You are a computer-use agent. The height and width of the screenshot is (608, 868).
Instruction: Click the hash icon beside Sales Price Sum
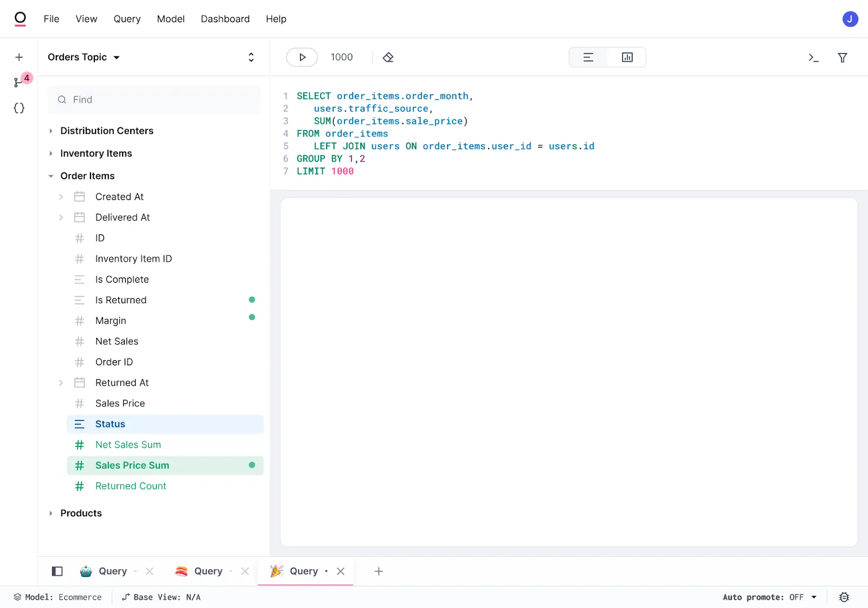(x=80, y=465)
